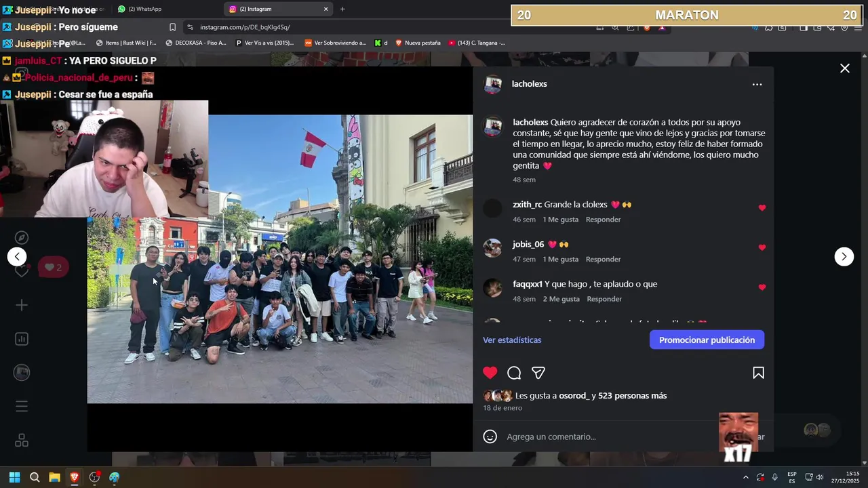
Task: Close the post with the X icon
Action: pos(844,68)
